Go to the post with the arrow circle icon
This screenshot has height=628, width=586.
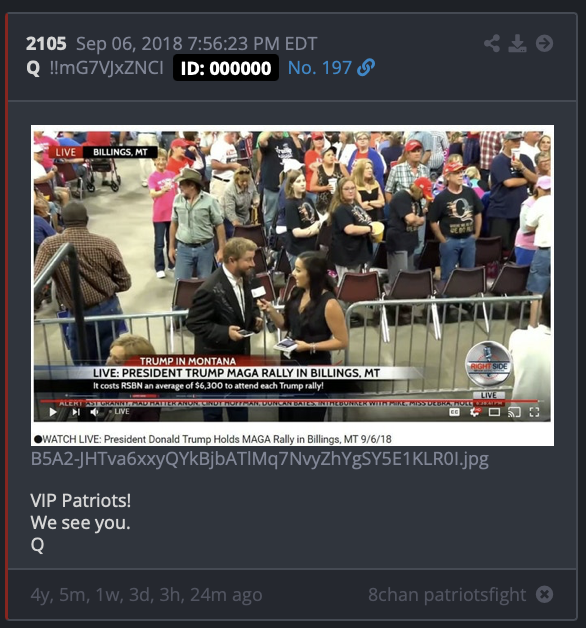coord(544,43)
